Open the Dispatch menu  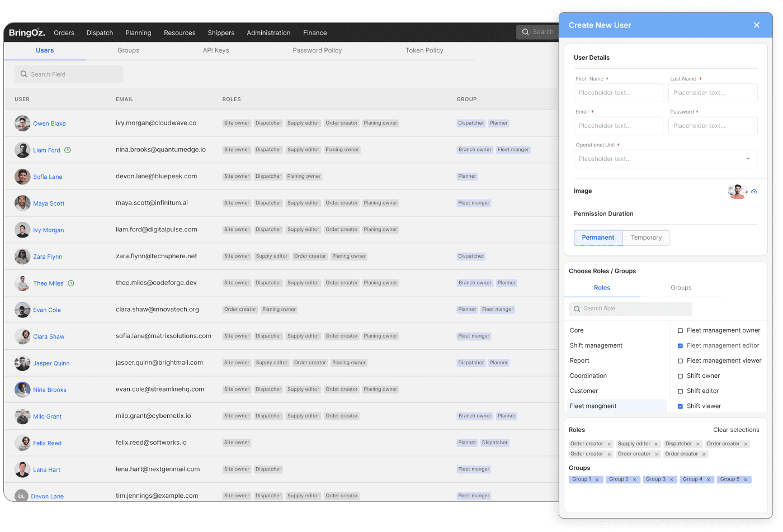(x=100, y=33)
